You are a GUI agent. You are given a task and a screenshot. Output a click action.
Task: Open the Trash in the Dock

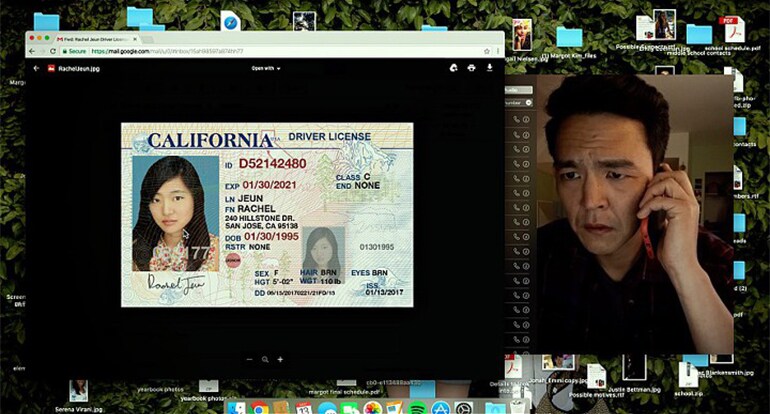[518, 408]
